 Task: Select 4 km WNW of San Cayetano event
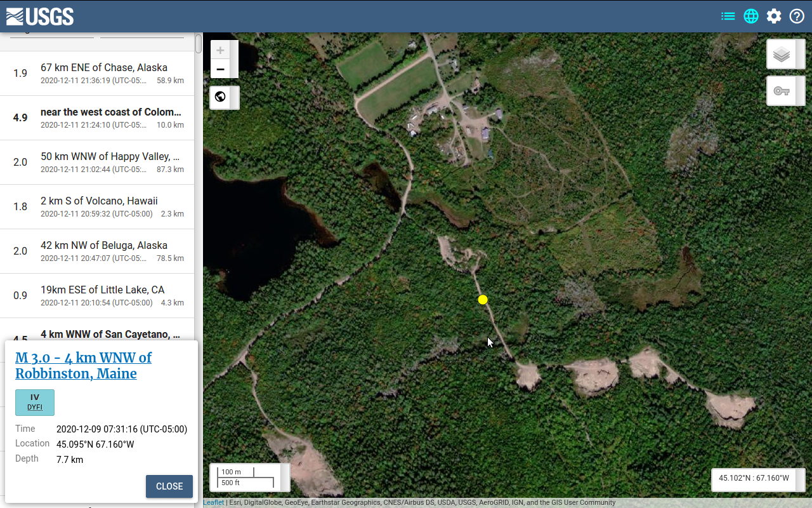96,330
